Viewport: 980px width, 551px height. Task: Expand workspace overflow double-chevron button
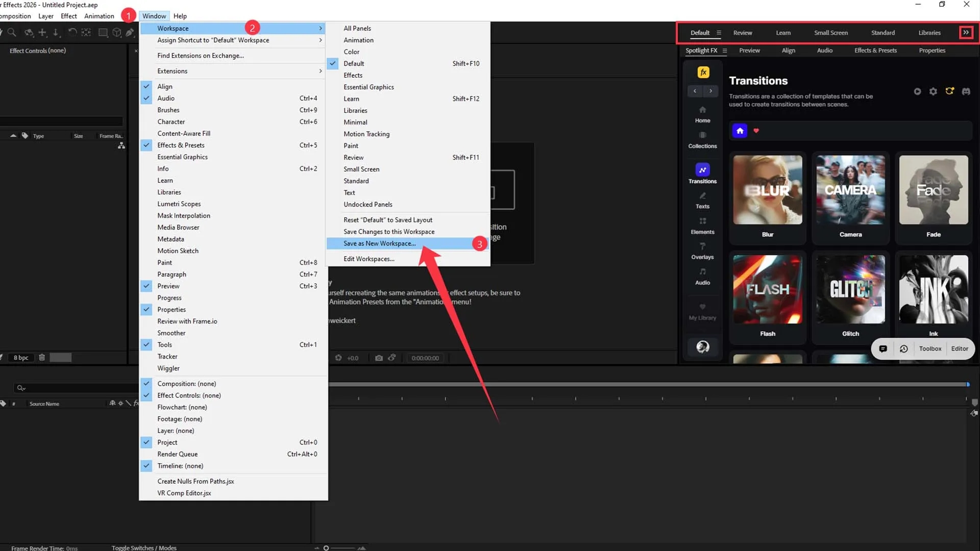(966, 33)
